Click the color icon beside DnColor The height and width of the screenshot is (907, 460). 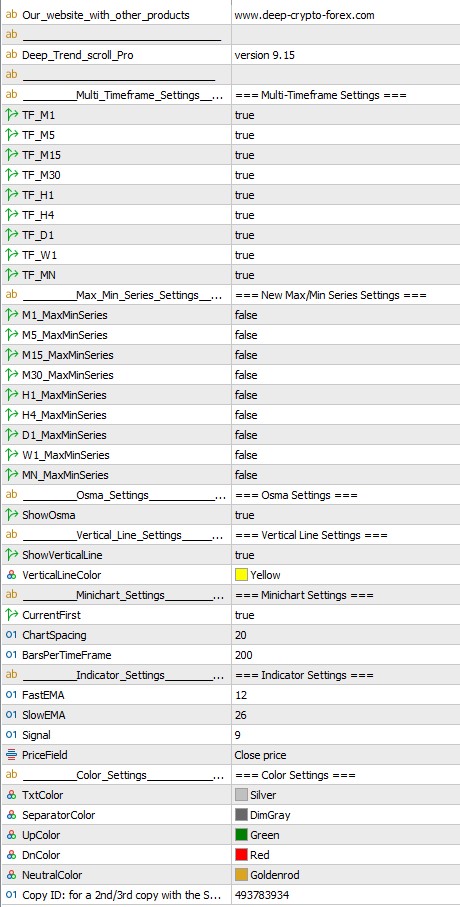click(x=12, y=855)
